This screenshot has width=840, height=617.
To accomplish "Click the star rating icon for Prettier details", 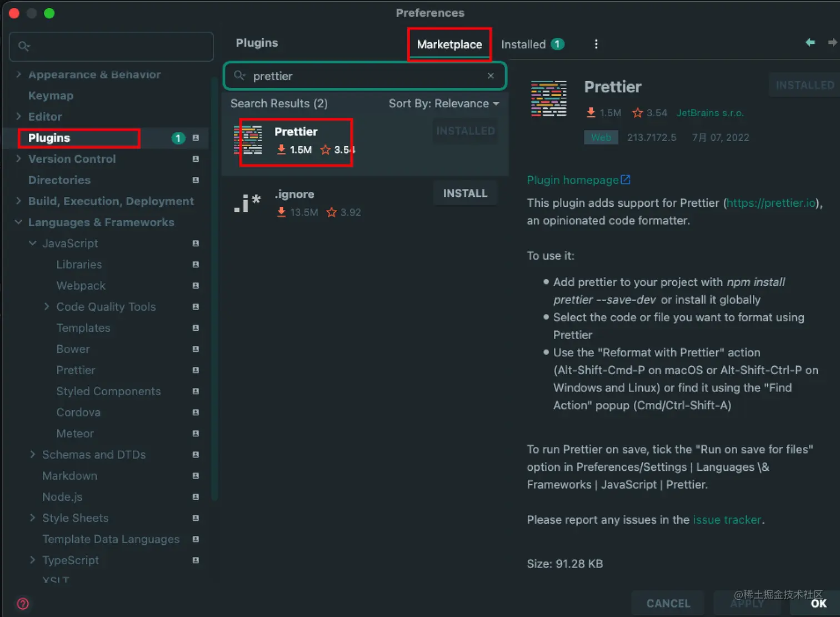I will coord(637,113).
